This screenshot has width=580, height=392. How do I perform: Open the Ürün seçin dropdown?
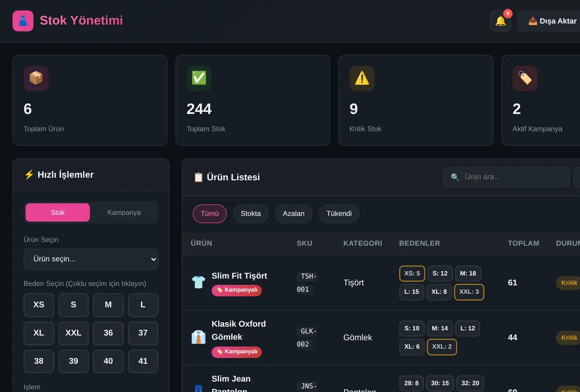pos(91,259)
